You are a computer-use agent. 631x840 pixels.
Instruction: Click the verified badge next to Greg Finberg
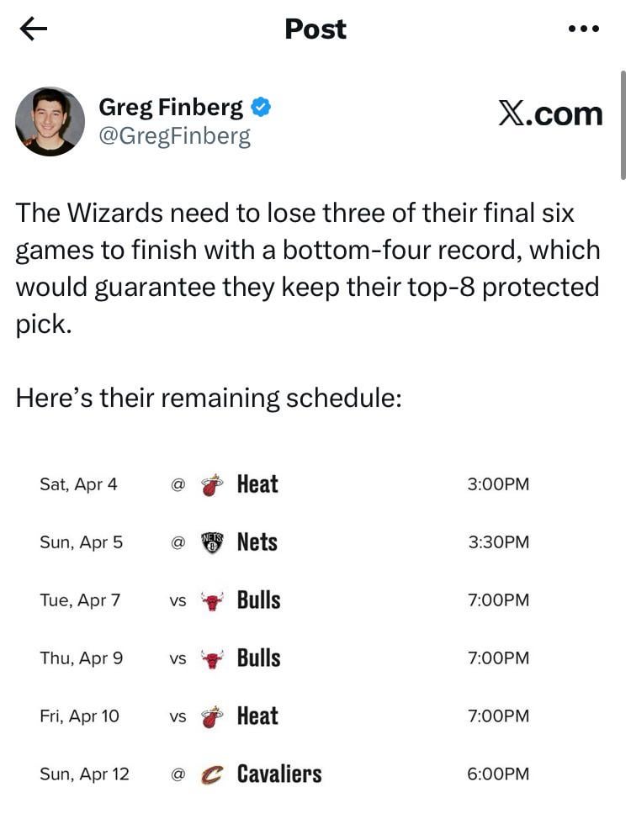[x=261, y=106]
